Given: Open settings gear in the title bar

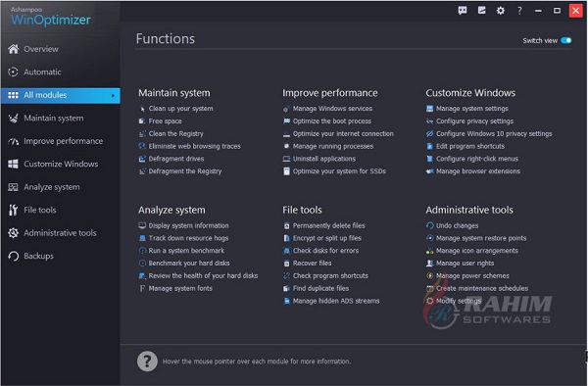Looking at the screenshot, I should [500, 11].
